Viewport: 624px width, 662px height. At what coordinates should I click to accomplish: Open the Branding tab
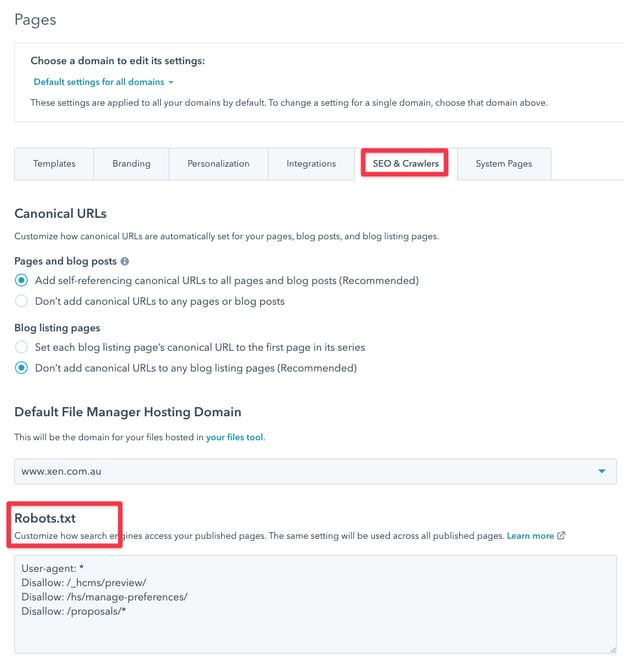point(132,164)
